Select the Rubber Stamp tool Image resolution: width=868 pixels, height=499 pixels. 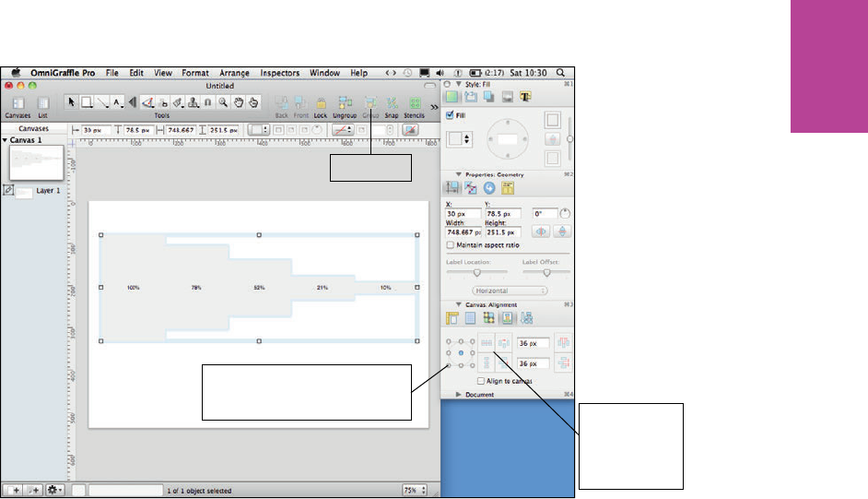(x=194, y=102)
